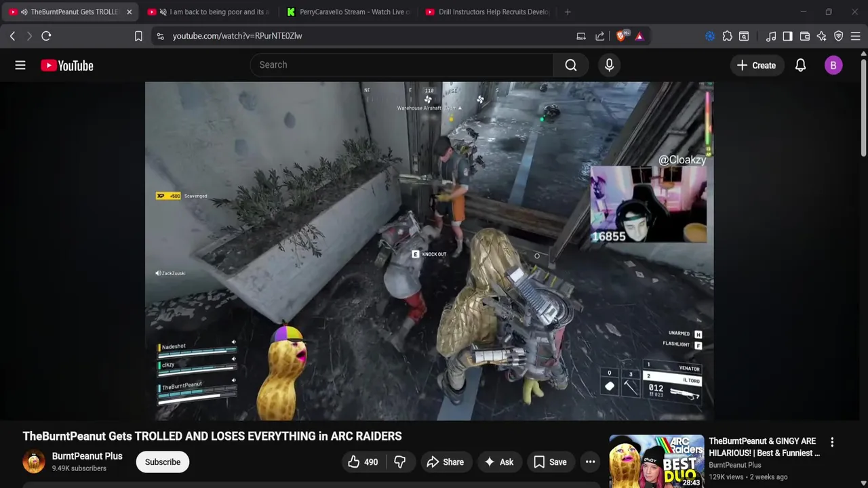Share this video
868x488 pixels.
[445, 462]
